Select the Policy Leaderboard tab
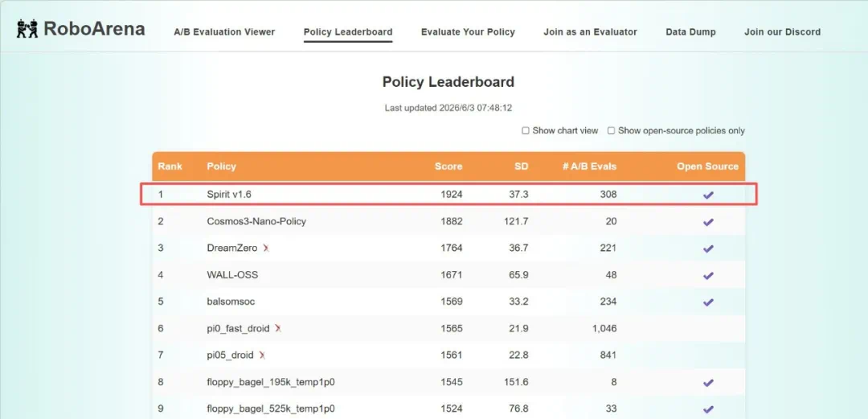The height and width of the screenshot is (419, 868). (348, 32)
